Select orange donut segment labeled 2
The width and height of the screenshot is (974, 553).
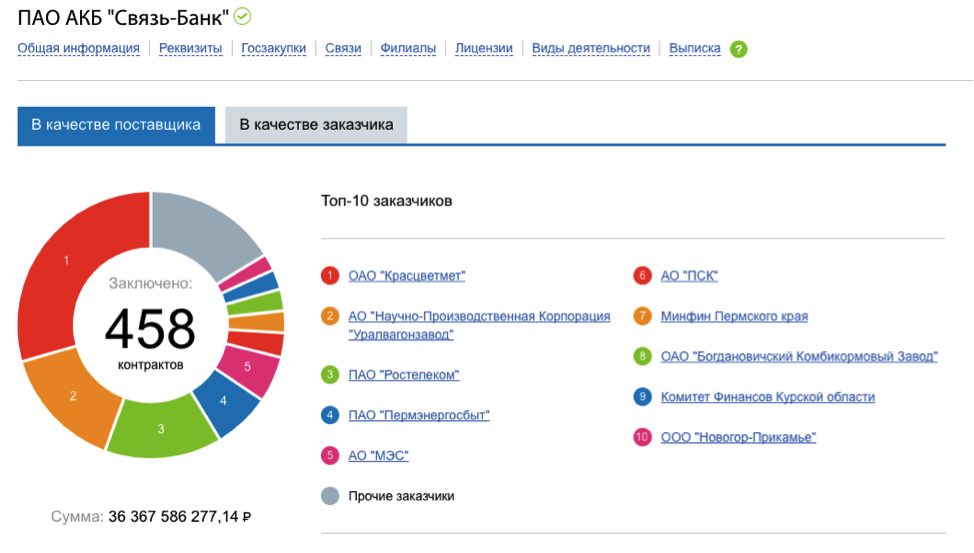[x=73, y=396]
